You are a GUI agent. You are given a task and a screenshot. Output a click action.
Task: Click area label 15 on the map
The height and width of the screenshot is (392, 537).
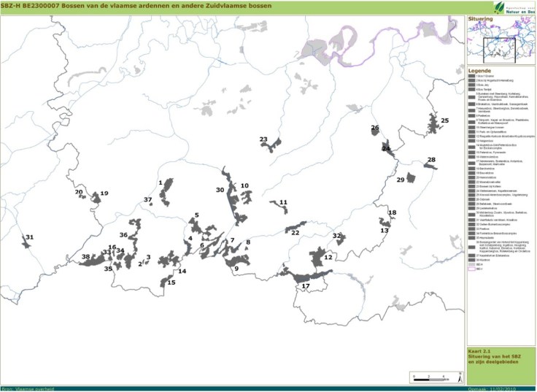(x=171, y=283)
